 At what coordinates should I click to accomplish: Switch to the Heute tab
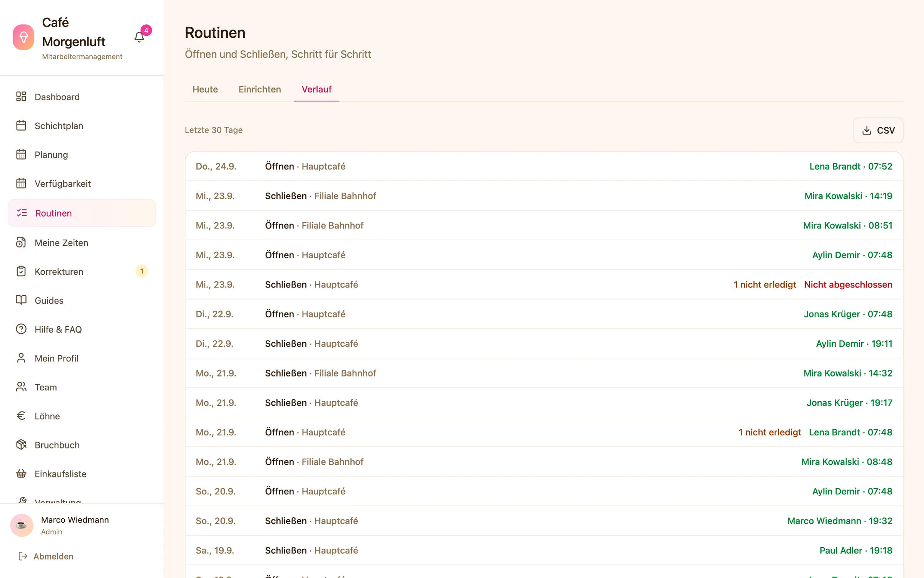pos(205,89)
